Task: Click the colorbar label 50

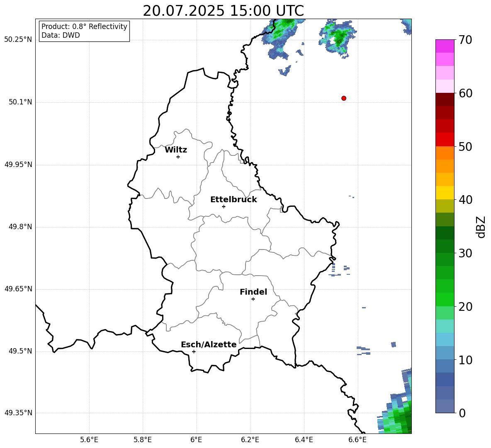Action: [x=465, y=147]
